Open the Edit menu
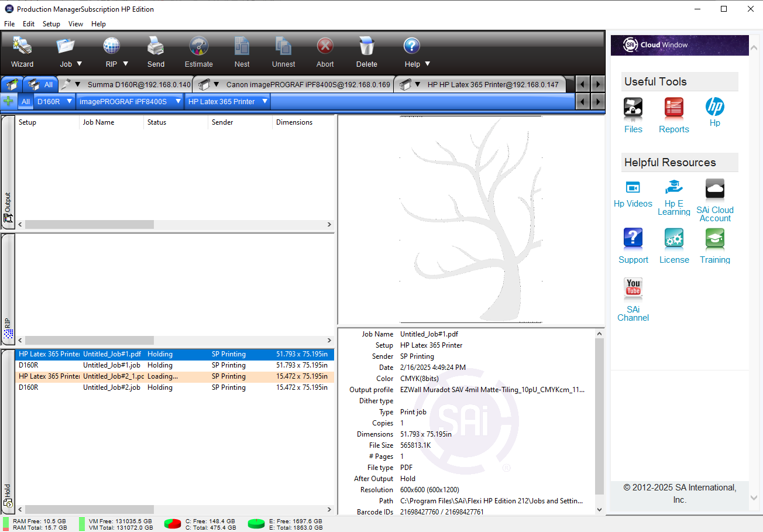Viewport: 763px width, 532px height. (29, 24)
